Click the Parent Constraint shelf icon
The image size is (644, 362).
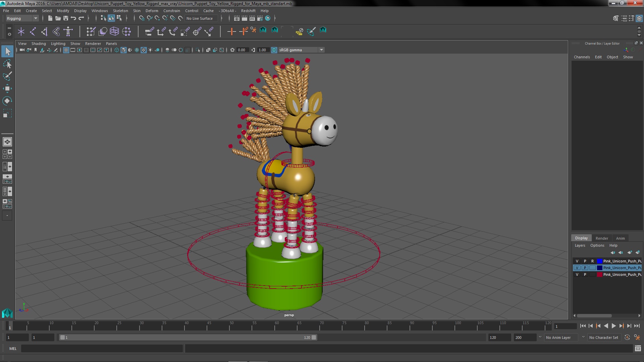click(150, 32)
